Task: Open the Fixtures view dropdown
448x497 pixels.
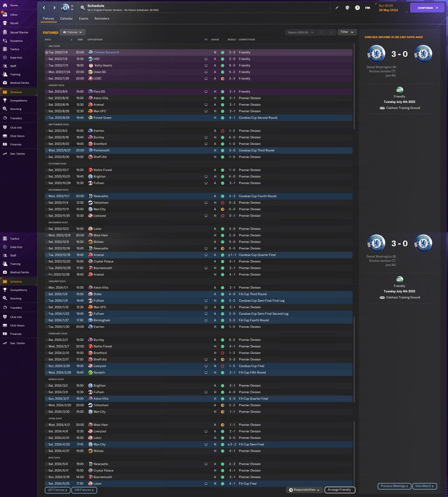Action: [72, 32]
